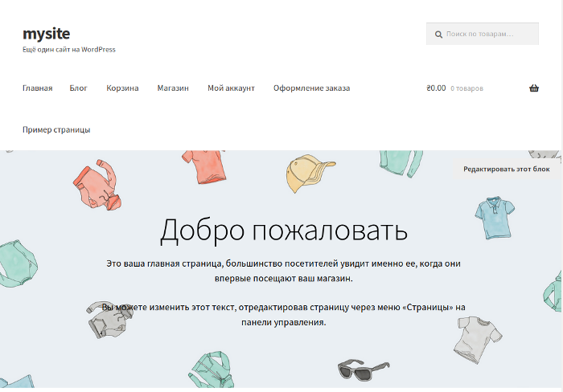Navigate to Магазин in the menu
563x392 pixels.
click(x=173, y=88)
